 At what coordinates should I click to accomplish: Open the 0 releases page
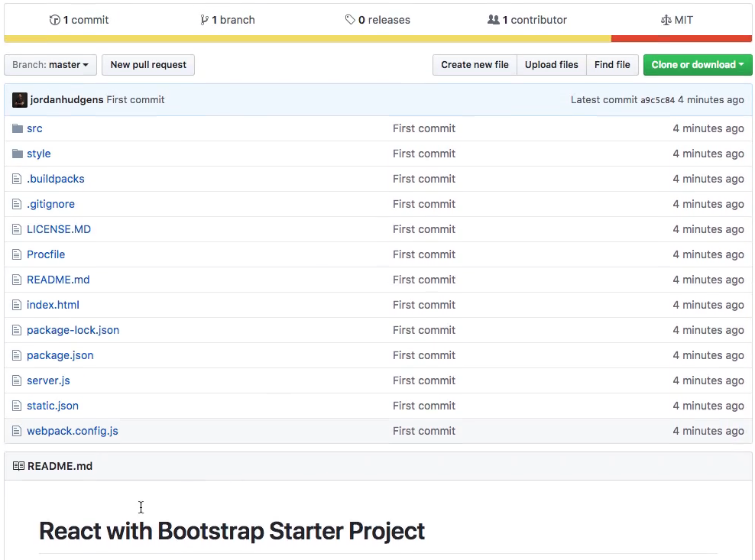pyautogui.click(x=377, y=20)
